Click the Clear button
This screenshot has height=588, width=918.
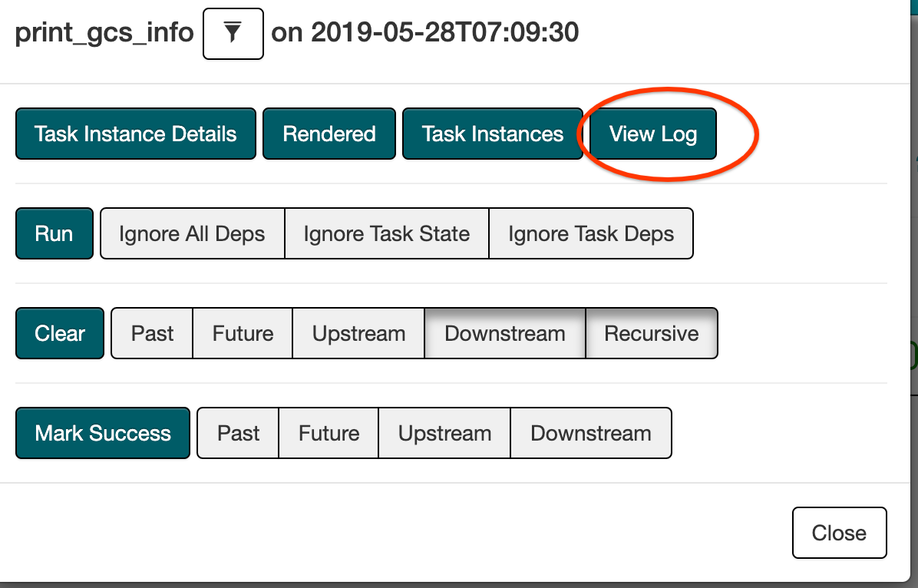59,333
